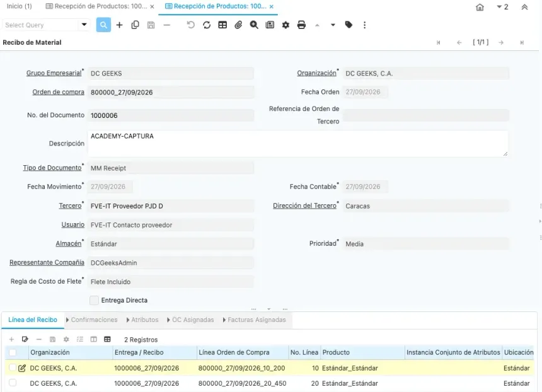Select the checkbox for line 10 row
Image resolution: width=542 pixels, height=392 pixels.
click(13, 368)
